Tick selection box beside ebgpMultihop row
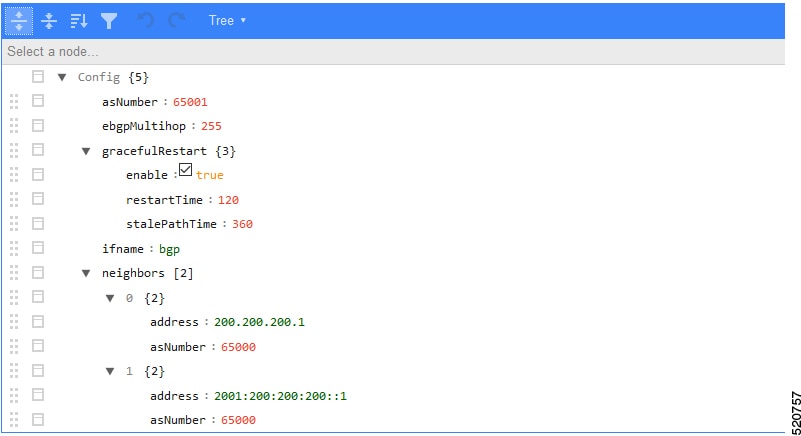Image resolution: width=801 pixels, height=436 pixels. coord(38,125)
